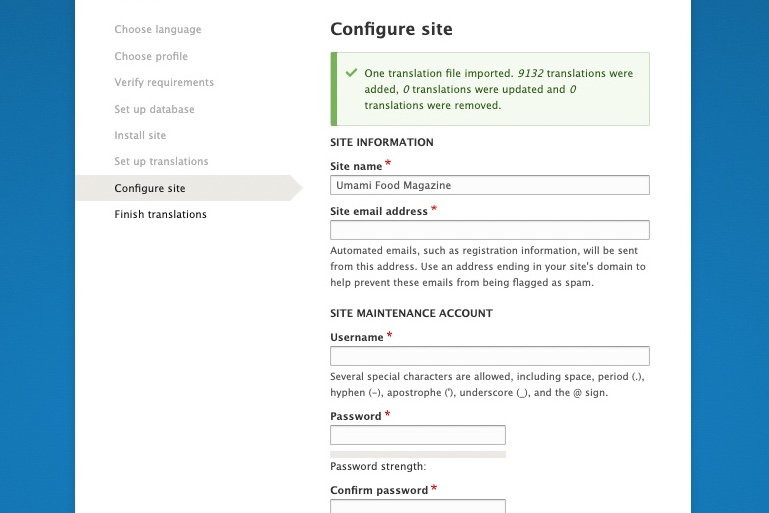The height and width of the screenshot is (513, 769).
Task: Click the password strength indicator bar
Action: [417, 454]
